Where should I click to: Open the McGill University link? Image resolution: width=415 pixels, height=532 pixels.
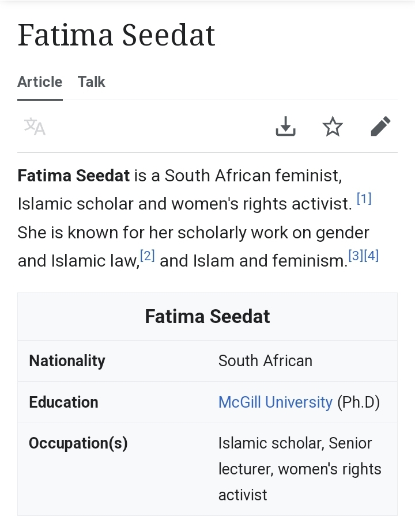(x=275, y=402)
